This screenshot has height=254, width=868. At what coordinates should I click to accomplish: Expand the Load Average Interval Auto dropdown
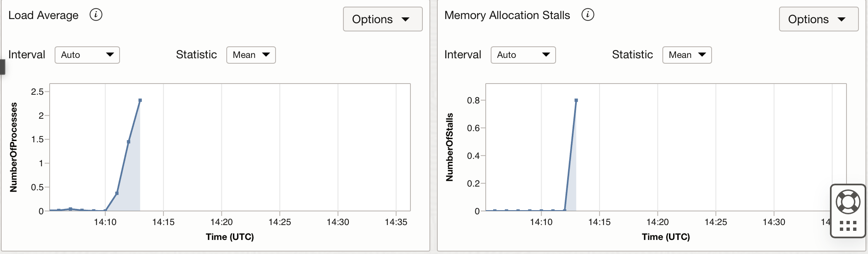87,55
